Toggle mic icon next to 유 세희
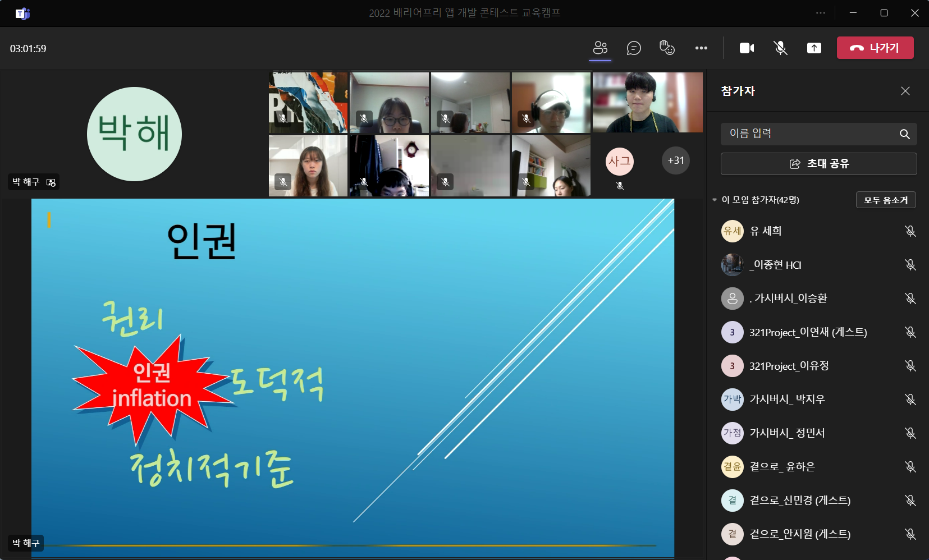 910,231
